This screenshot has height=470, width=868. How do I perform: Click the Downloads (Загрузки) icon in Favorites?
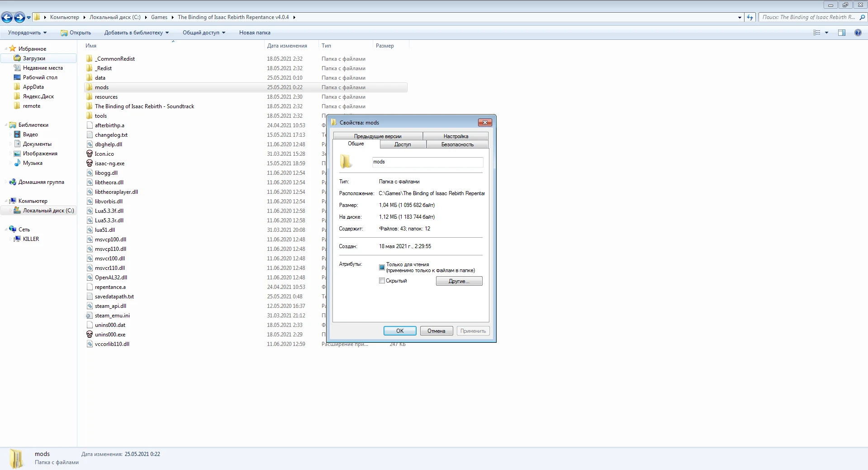point(17,58)
